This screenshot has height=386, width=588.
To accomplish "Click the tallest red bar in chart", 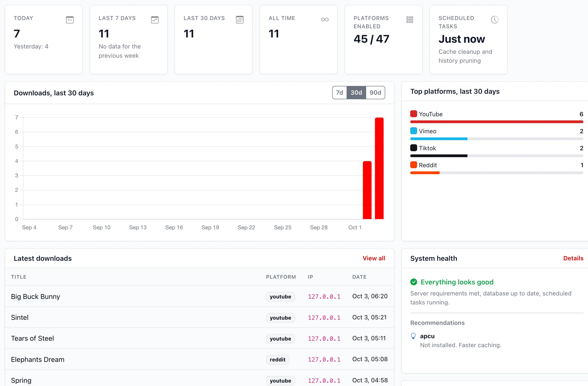I will 379,168.
